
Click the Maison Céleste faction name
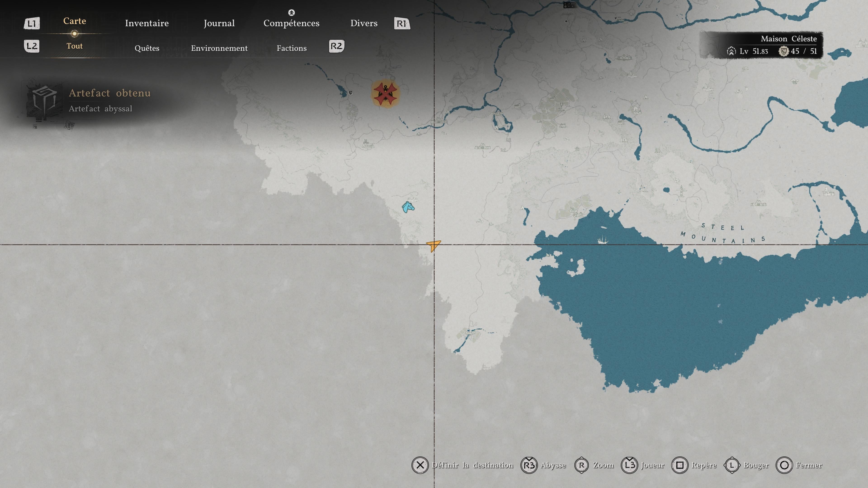pyautogui.click(x=789, y=39)
